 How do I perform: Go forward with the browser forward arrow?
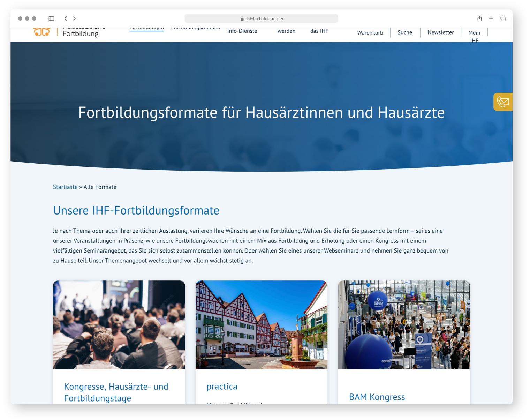click(x=74, y=18)
